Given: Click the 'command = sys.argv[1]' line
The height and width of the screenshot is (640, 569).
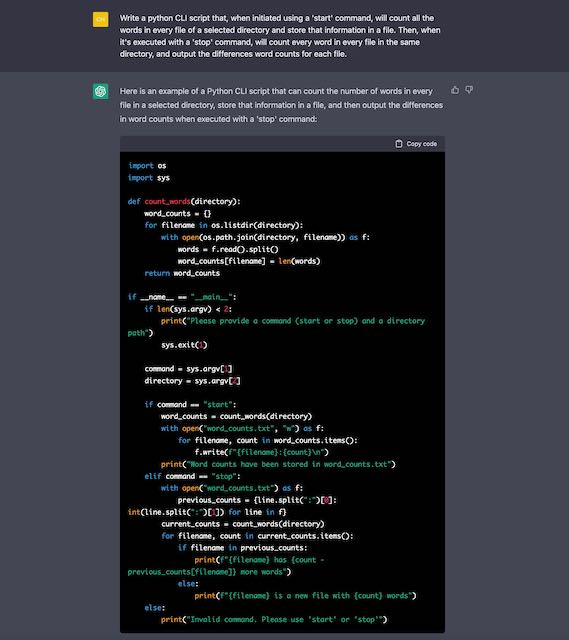Looking at the screenshot, I should (x=188, y=369).
